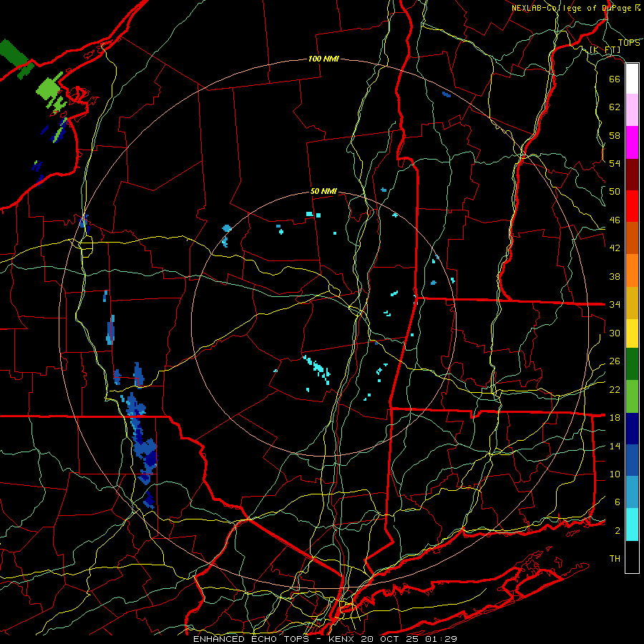Image resolution: width=644 pixels, height=644 pixels.
Task: Click the light pink legend swatch
Action: click(x=632, y=110)
